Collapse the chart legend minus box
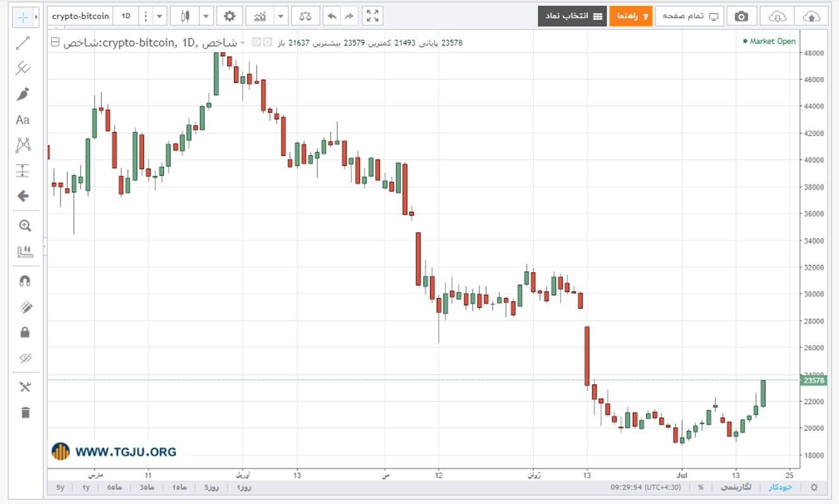Viewport: 839px width, 504px height. [x=55, y=42]
